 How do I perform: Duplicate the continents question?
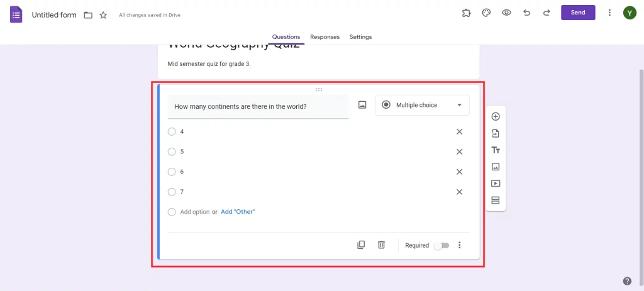(x=361, y=245)
